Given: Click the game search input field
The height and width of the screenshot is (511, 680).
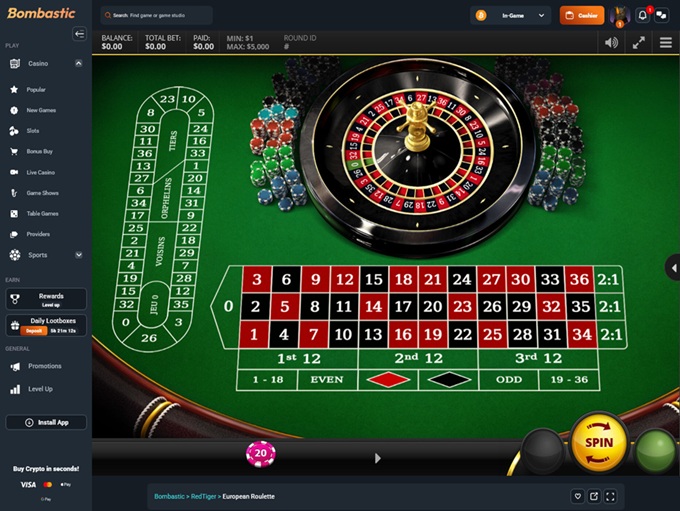Looking at the screenshot, I should click(x=156, y=16).
